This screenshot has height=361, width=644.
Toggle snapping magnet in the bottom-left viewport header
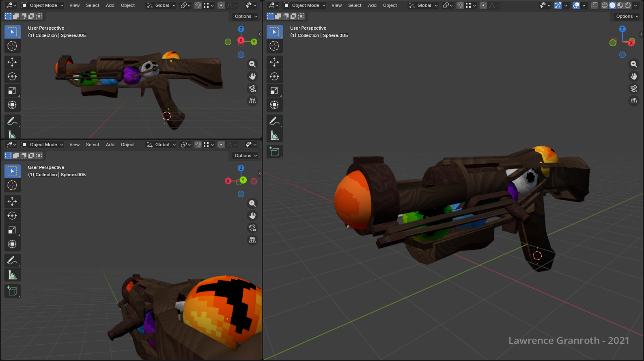point(198,145)
